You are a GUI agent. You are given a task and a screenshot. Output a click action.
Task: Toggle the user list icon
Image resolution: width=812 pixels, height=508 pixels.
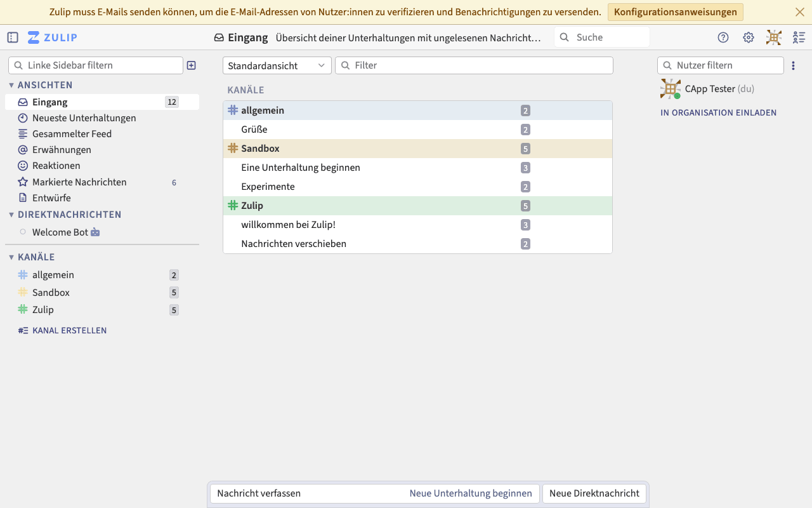[x=799, y=37]
